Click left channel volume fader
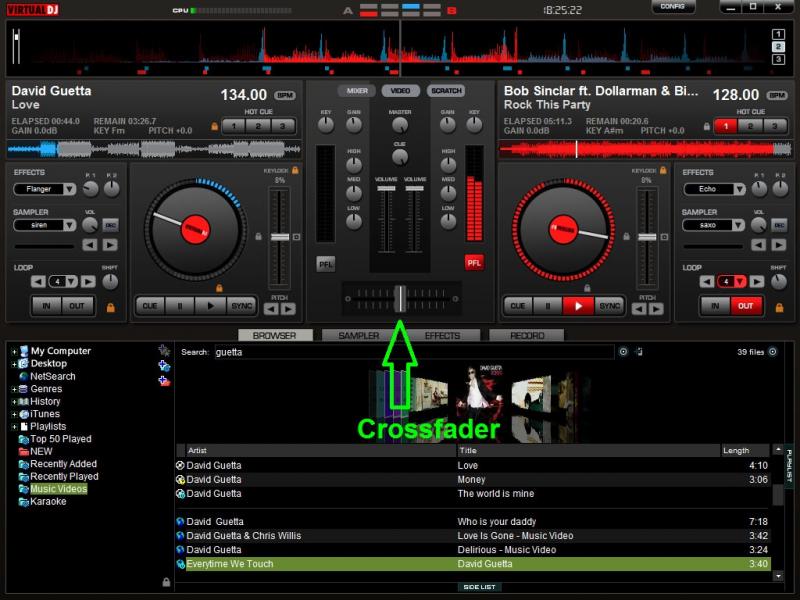 tap(386, 189)
